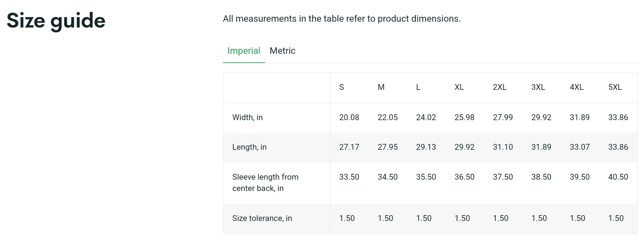Click 'Sleeve length from center back' label
Image resolution: width=644 pixels, height=246 pixels.
tap(265, 183)
